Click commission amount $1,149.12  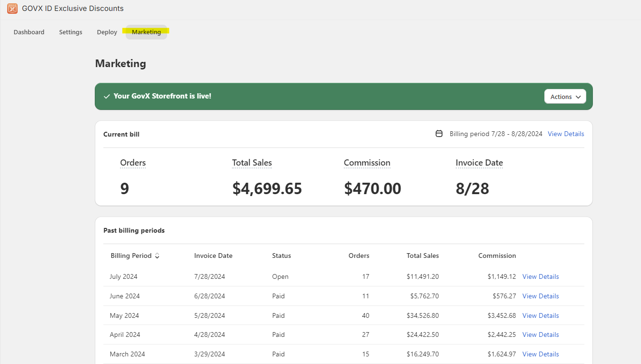coord(502,277)
